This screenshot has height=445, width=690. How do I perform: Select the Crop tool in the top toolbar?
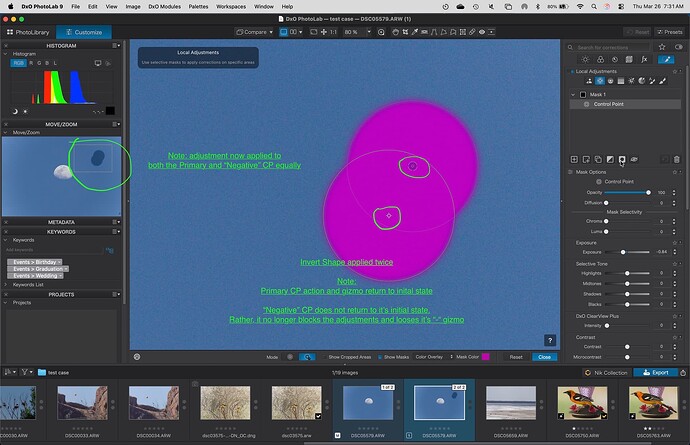(x=405, y=32)
